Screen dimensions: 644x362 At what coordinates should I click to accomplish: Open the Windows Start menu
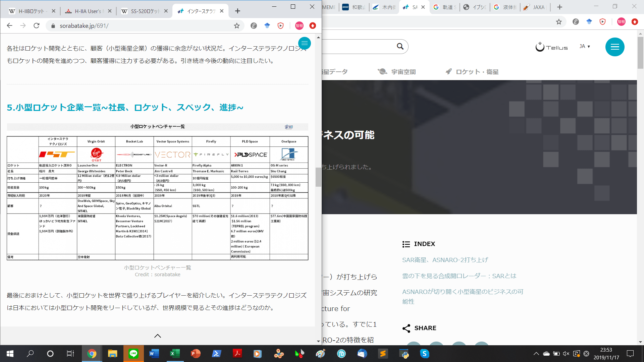coord(10,354)
